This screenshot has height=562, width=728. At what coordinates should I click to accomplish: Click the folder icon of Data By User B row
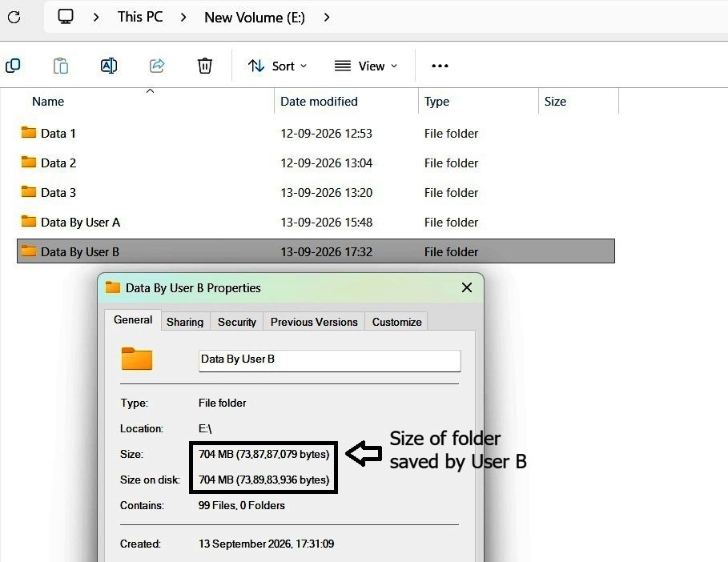click(29, 251)
